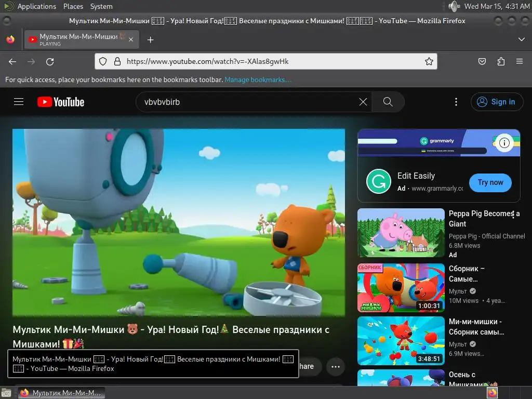Open the Ми-ми-мишки - Сборник thumbnail
Image resolution: width=532 pixels, height=399 pixels.
click(x=401, y=341)
